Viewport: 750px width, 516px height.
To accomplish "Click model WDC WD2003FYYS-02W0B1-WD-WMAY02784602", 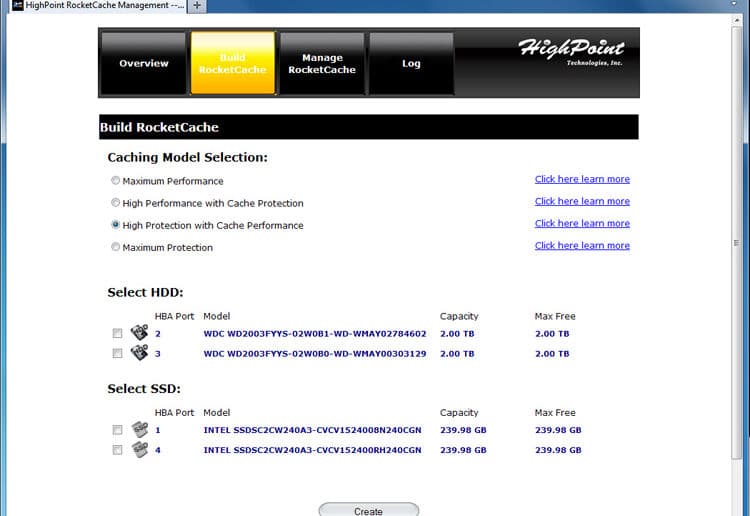I will tap(315, 334).
